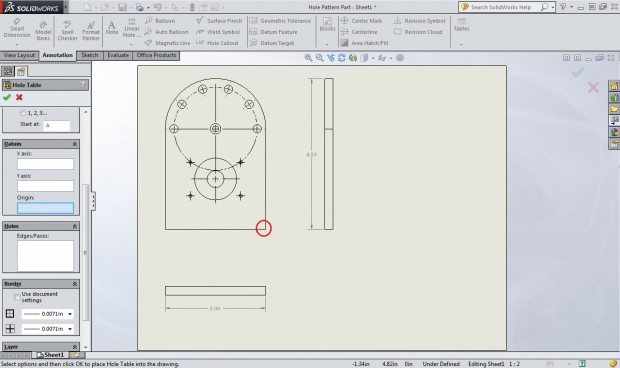Click the X axis datum field
This screenshot has width=620, height=368.
45,164
